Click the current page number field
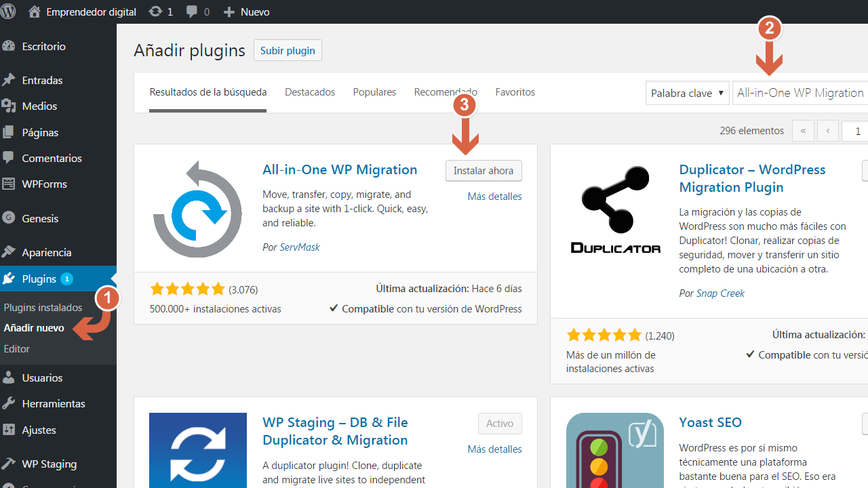Screen dimensions: 868x488 (855, 131)
